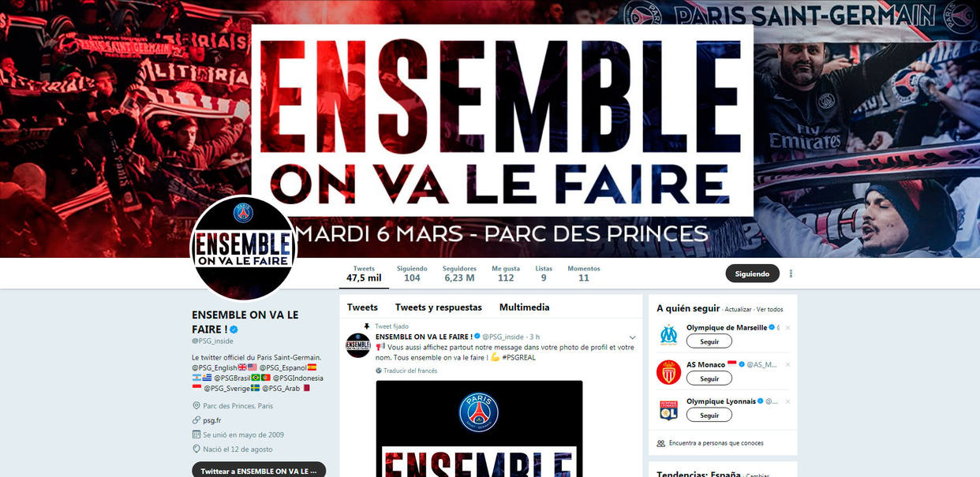
Task: Open the three-dot profile options menu
Action: [x=791, y=274]
